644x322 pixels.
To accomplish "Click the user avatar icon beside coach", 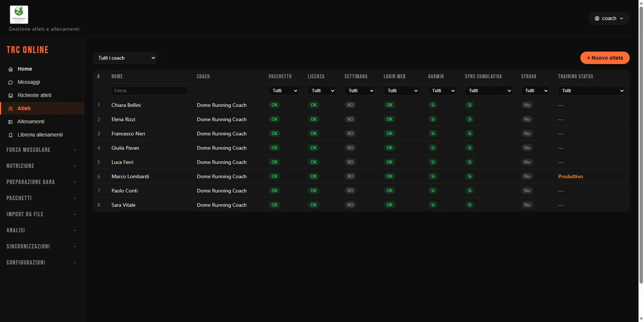I will [597, 19].
